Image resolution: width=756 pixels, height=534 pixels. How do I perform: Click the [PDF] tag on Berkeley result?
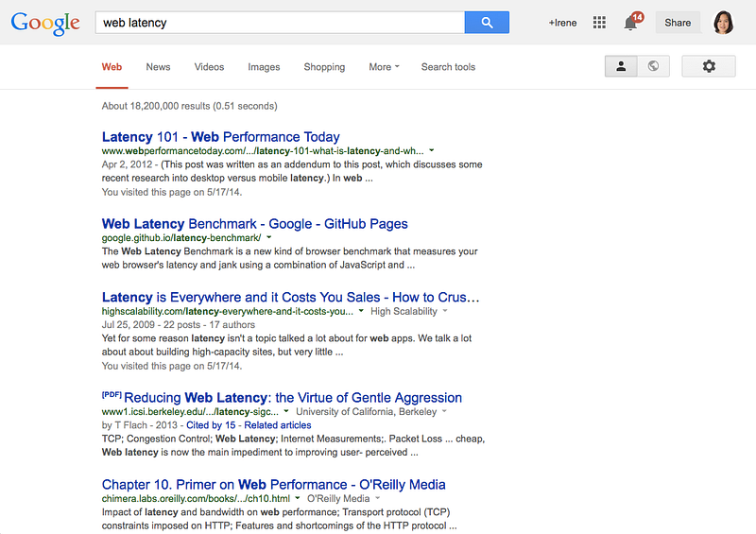point(112,394)
